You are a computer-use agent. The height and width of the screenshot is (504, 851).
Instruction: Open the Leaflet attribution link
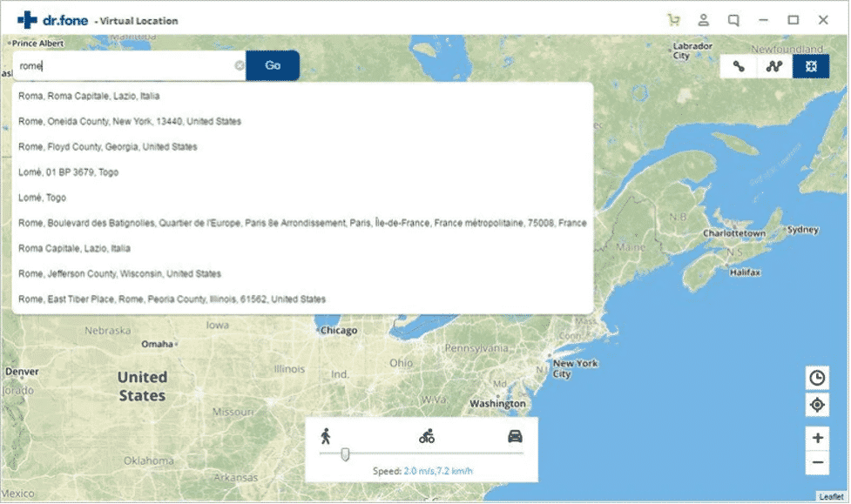(831, 496)
